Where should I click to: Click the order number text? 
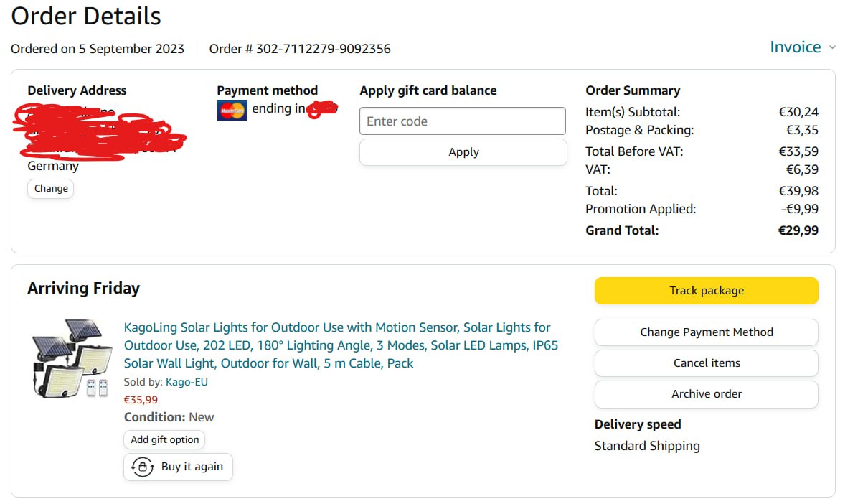[300, 49]
